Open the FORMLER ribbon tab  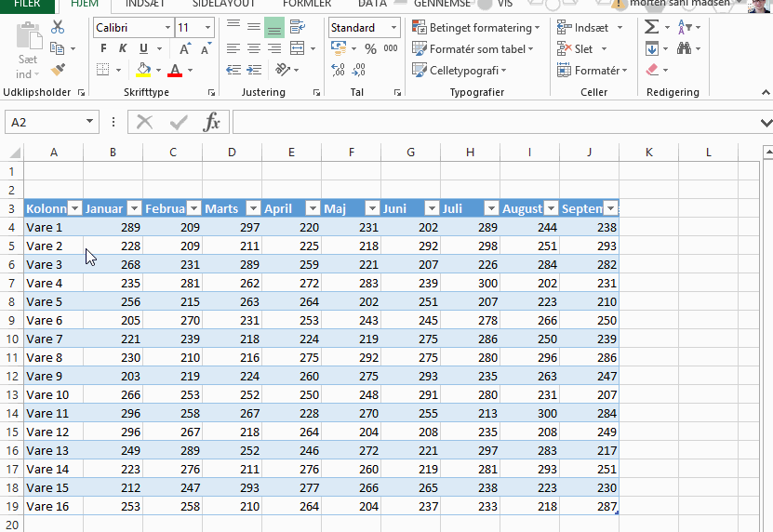coord(307,4)
